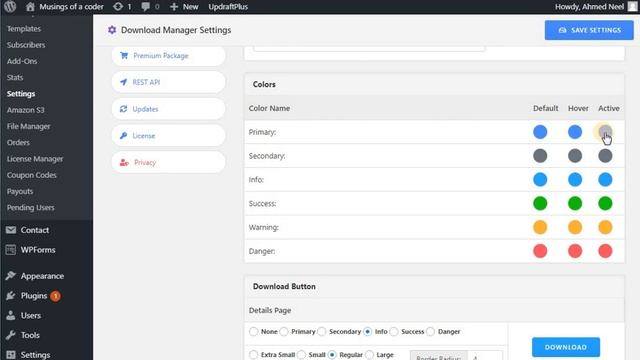
Task: Select Primary button color radio
Action: click(x=284, y=331)
